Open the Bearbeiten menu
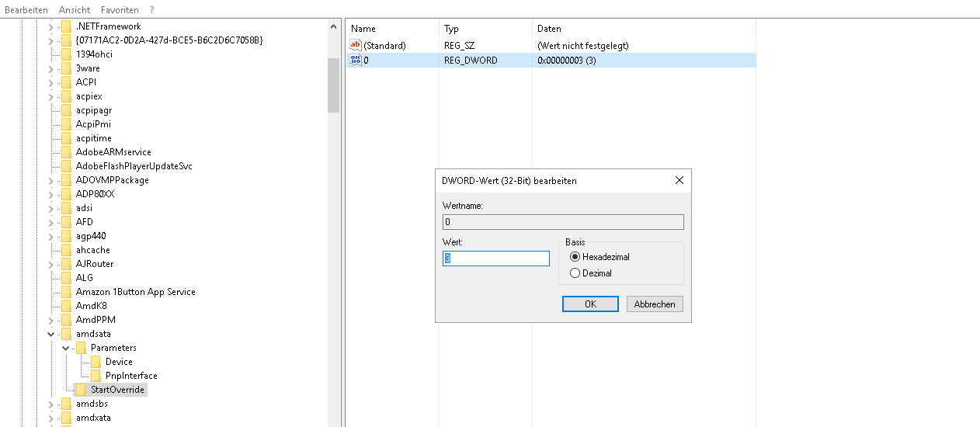 tap(26, 10)
